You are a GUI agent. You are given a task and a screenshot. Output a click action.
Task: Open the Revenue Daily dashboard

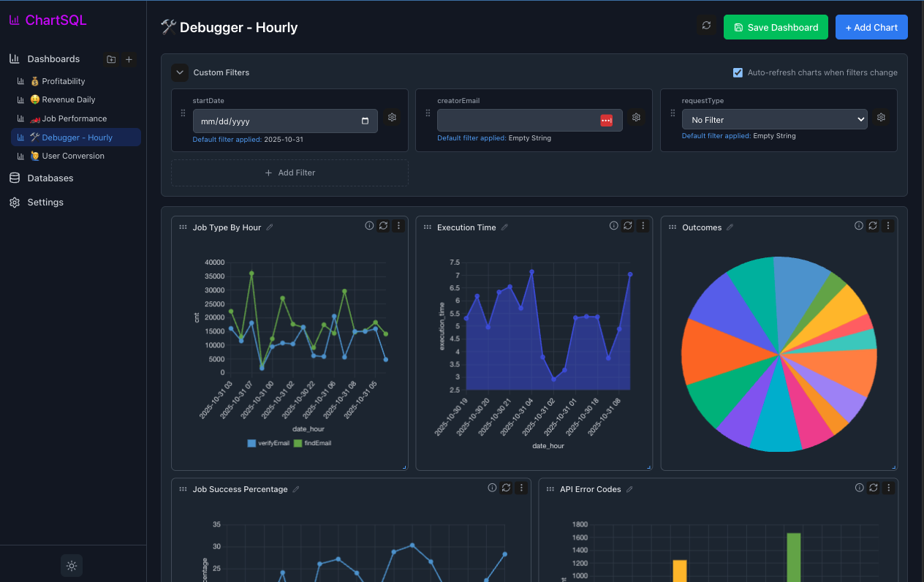(x=68, y=99)
